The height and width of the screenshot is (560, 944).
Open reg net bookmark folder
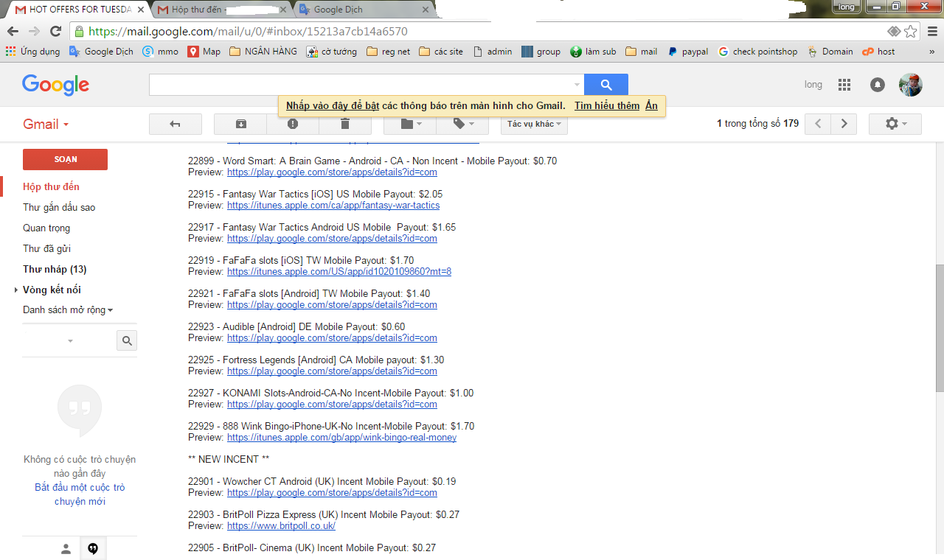click(388, 52)
